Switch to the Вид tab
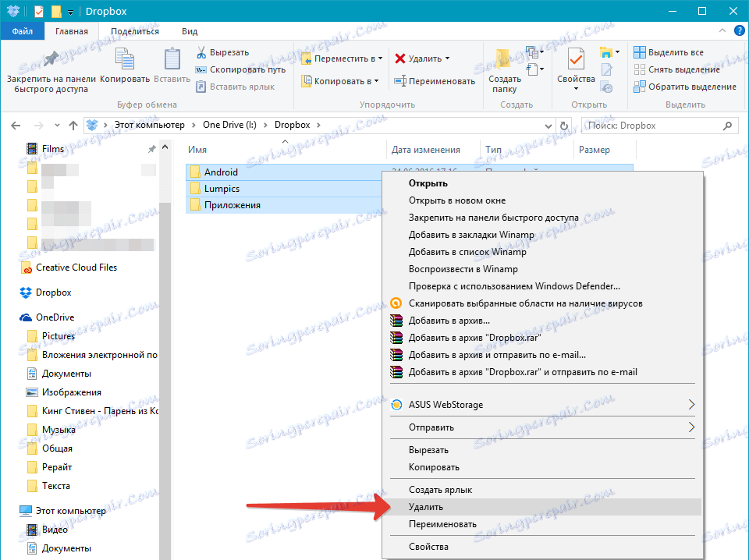 pyautogui.click(x=189, y=31)
